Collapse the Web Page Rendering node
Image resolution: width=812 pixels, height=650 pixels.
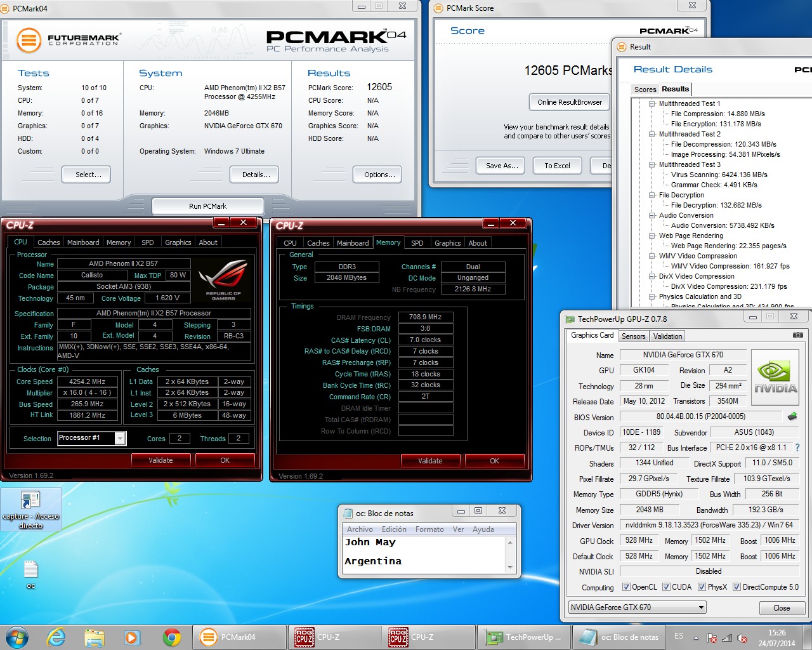pos(652,235)
